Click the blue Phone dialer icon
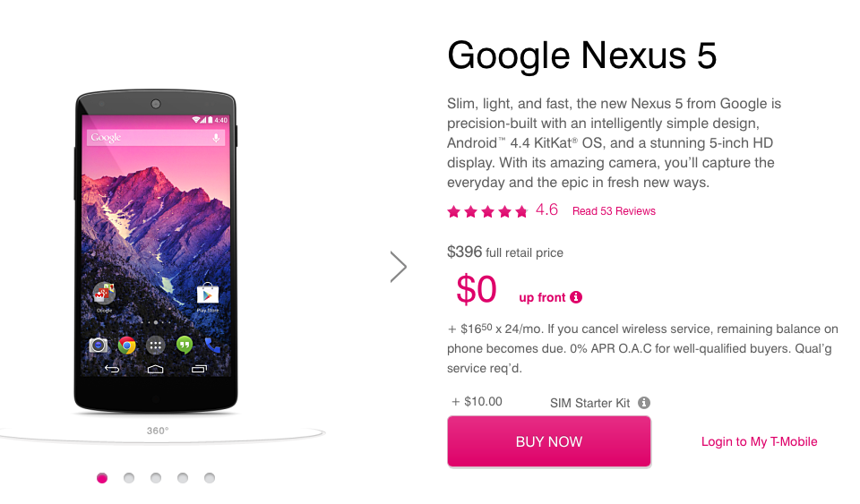 click(x=212, y=345)
